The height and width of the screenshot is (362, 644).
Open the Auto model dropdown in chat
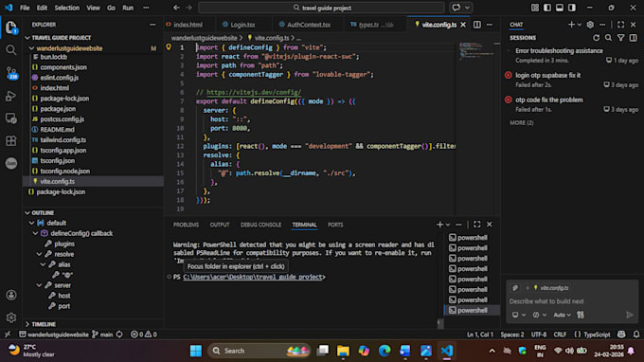[x=562, y=315]
